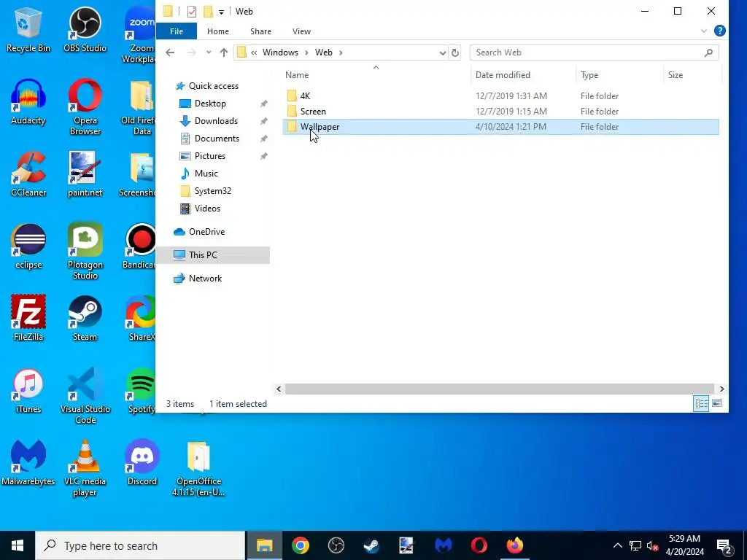Select the Screen folder
Viewport: 747px width, 560px height.
pos(500,112)
